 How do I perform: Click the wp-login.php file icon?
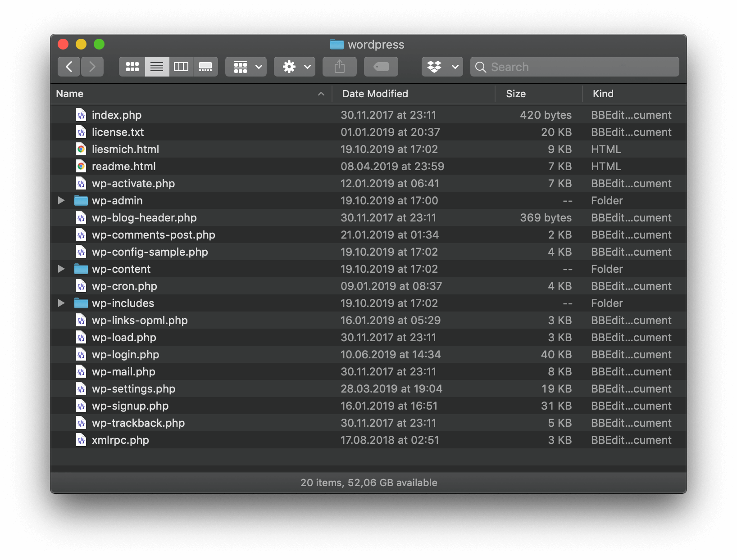tap(81, 354)
